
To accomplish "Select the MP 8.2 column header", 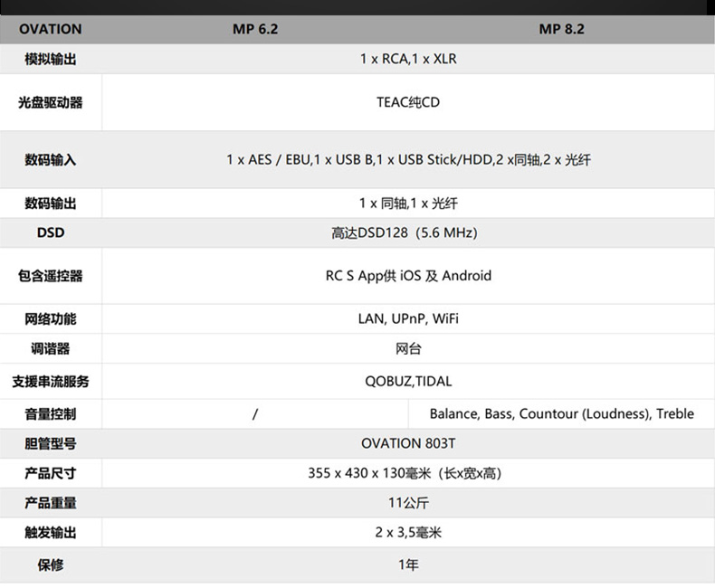I will click(561, 29).
